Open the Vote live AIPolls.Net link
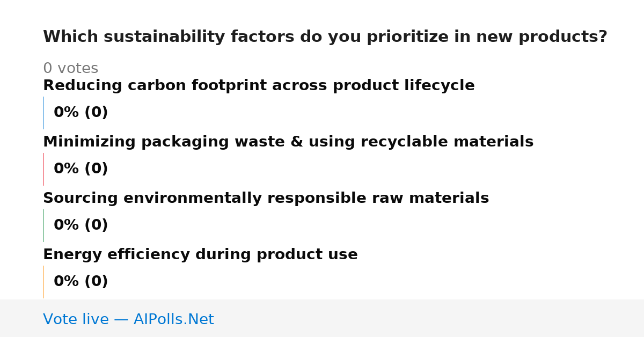This screenshot has height=337, width=644. tap(128, 319)
